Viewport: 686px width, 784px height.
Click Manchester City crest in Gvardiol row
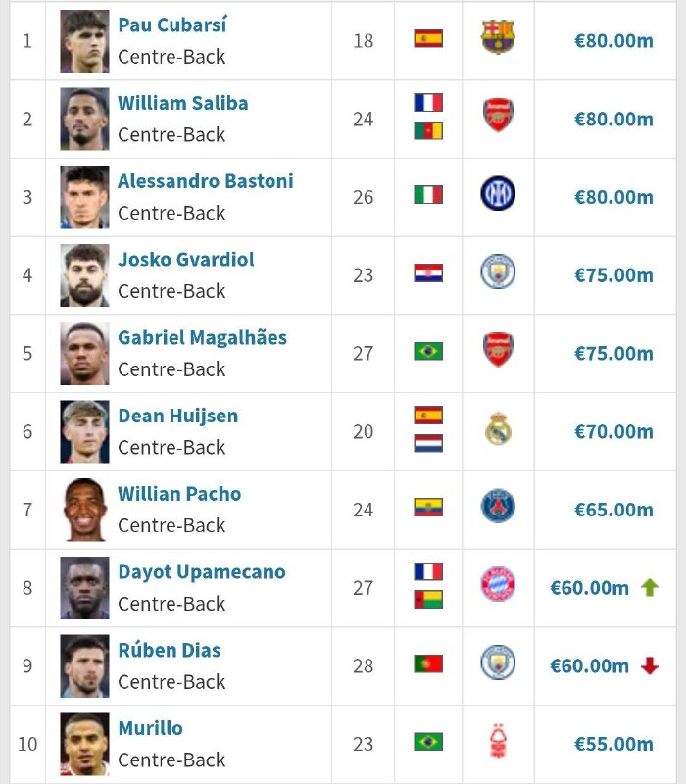(498, 272)
